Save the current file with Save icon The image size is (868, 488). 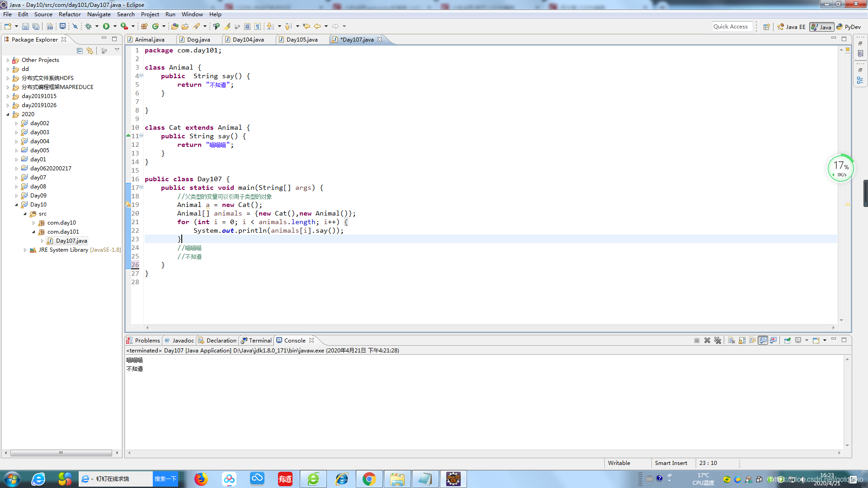(x=25, y=27)
